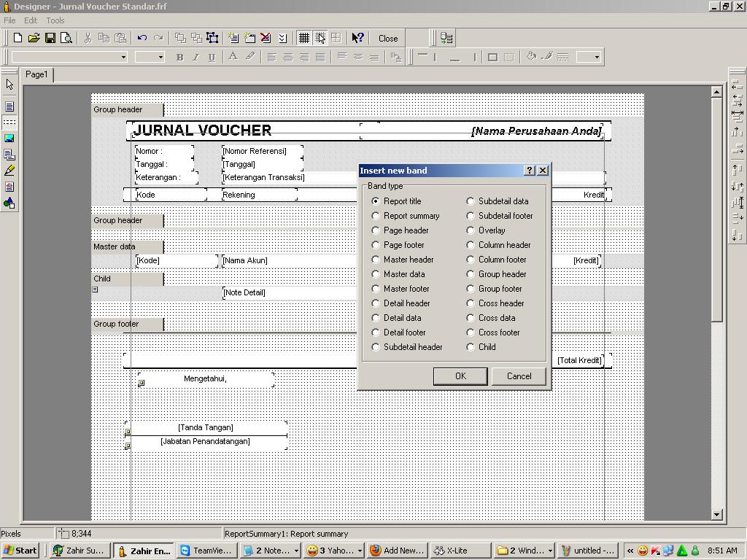Click the Bold formatting icon
747x560 pixels.
[179, 57]
